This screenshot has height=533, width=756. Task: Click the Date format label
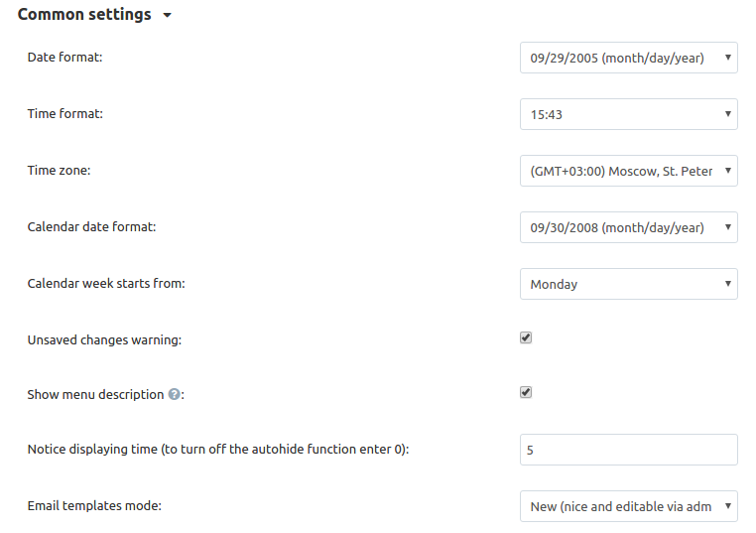(x=65, y=58)
